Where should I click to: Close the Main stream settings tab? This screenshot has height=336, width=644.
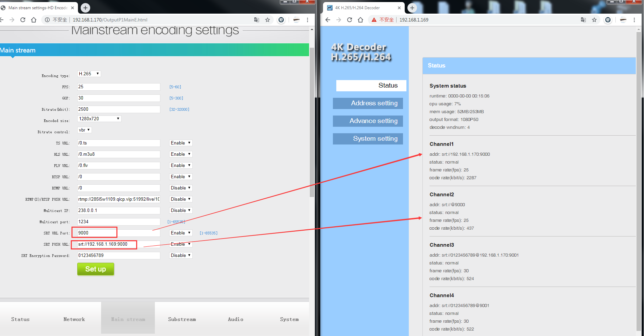tap(73, 7)
